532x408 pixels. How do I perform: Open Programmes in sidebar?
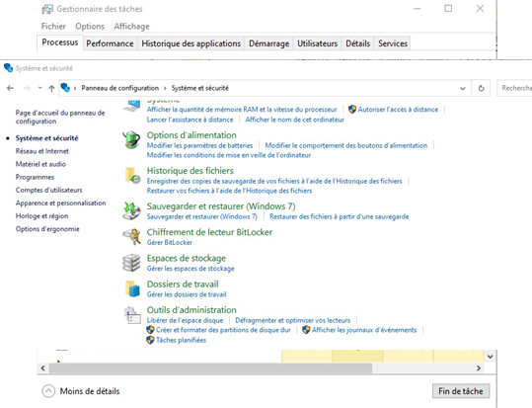(x=35, y=177)
